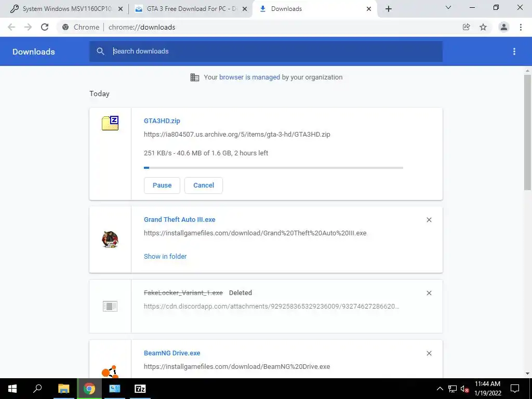Click the 'Today' date heading
532x399 pixels.
pyautogui.click(x=99, y=94)
